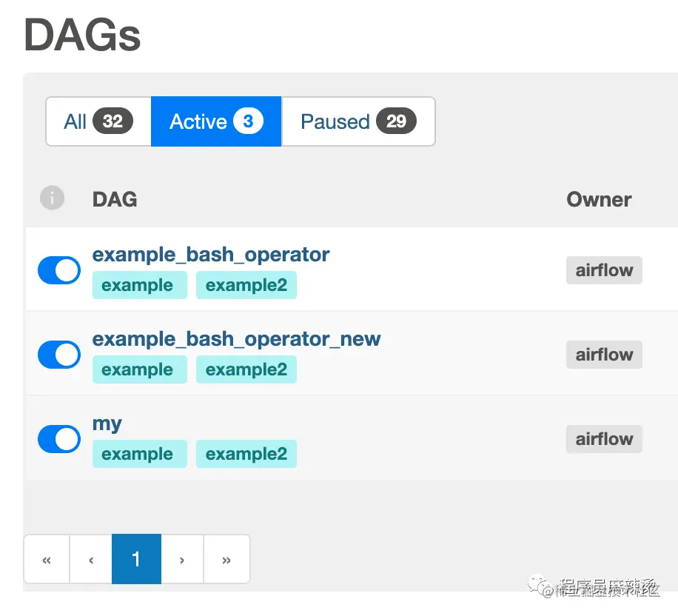
Task: Open the DAG named my
Action: point(107,424)
